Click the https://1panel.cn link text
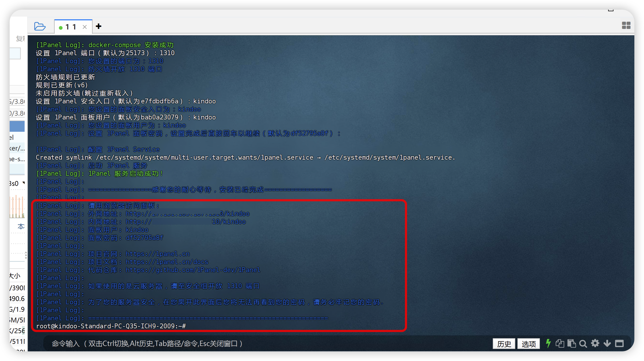This screenshot has width=644, height=361. point(158,254)
